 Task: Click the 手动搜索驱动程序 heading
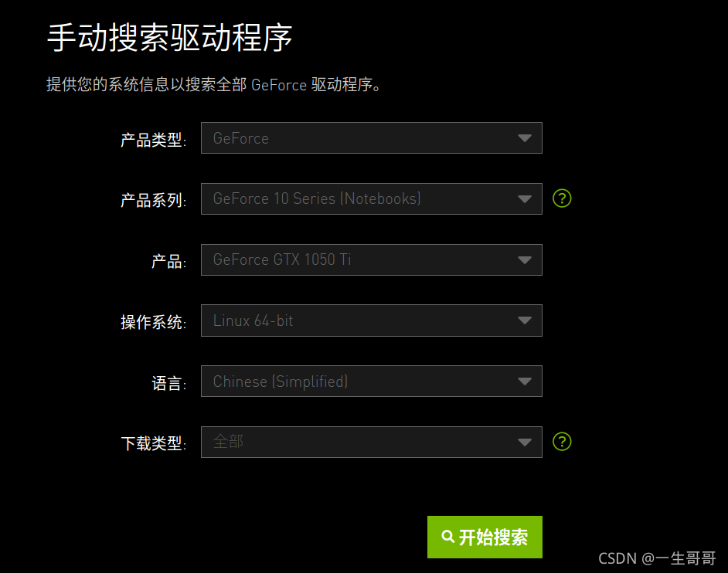coord(169,37)
